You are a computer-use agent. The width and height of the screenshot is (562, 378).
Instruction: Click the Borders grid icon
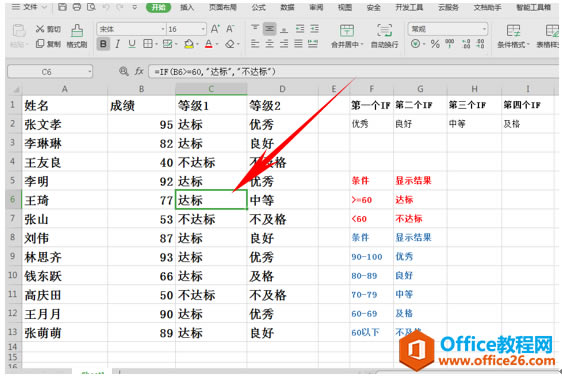click(147, 44)
